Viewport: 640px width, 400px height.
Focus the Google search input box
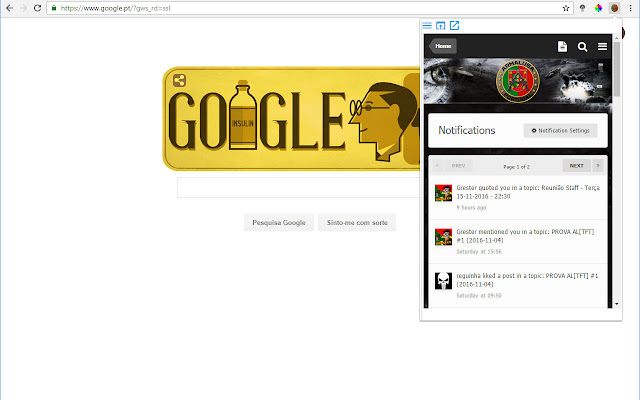tap(298, 188)
